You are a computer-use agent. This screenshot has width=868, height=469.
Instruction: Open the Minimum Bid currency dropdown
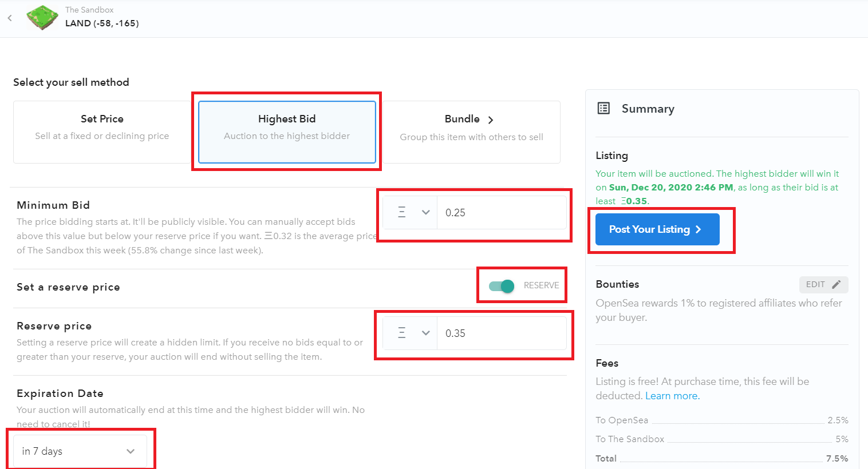411,212
